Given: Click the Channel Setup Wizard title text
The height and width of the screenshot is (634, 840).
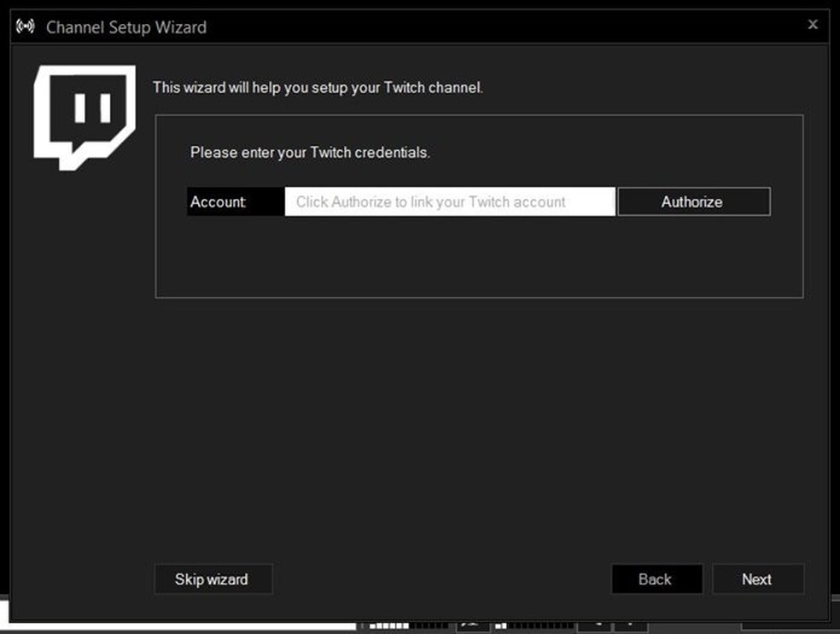Looking at the screenshot, I should click(125, 27).
